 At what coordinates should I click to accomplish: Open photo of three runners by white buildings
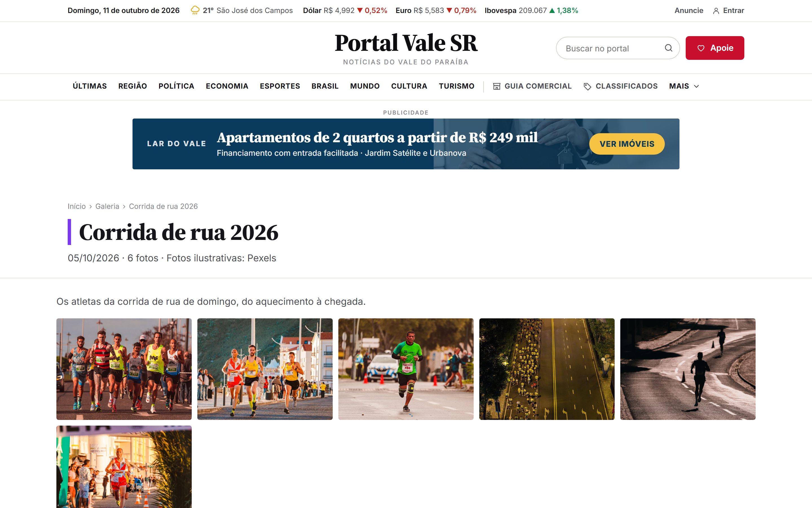[265, 369]
